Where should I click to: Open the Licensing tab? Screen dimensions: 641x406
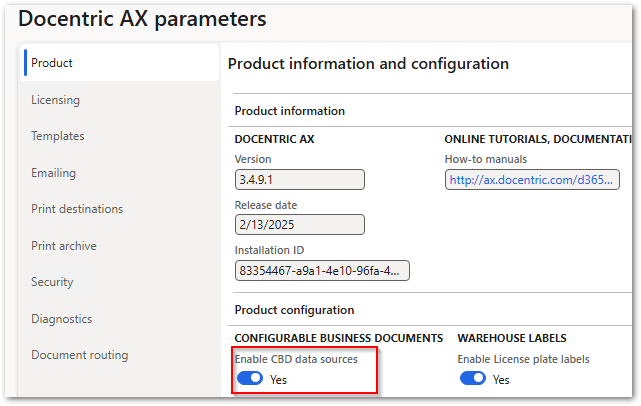click(55, 100)
